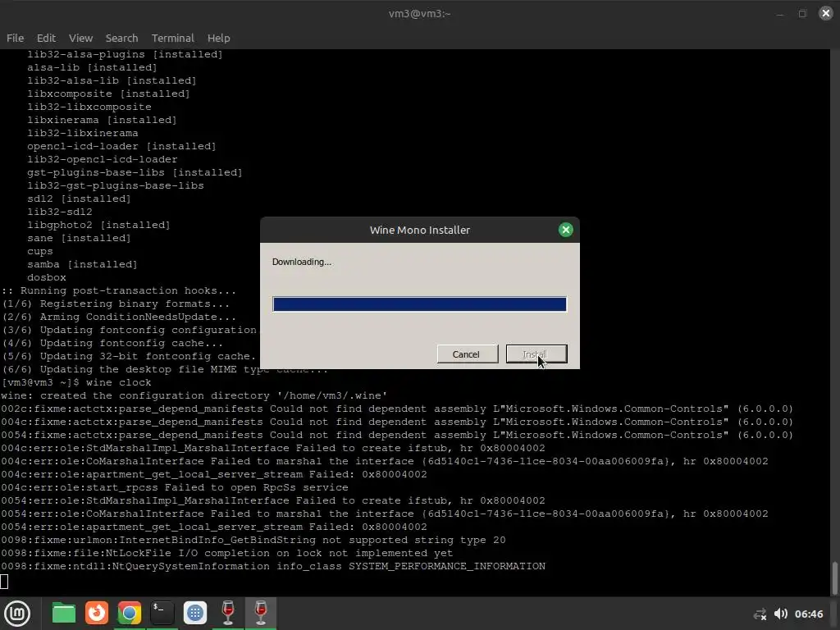Click the 'dosbox' package line

point(47,277)
